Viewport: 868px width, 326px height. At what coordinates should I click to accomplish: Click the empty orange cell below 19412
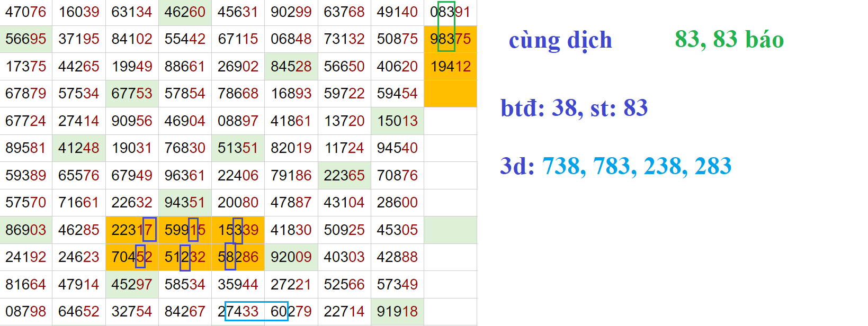[450, 94]
